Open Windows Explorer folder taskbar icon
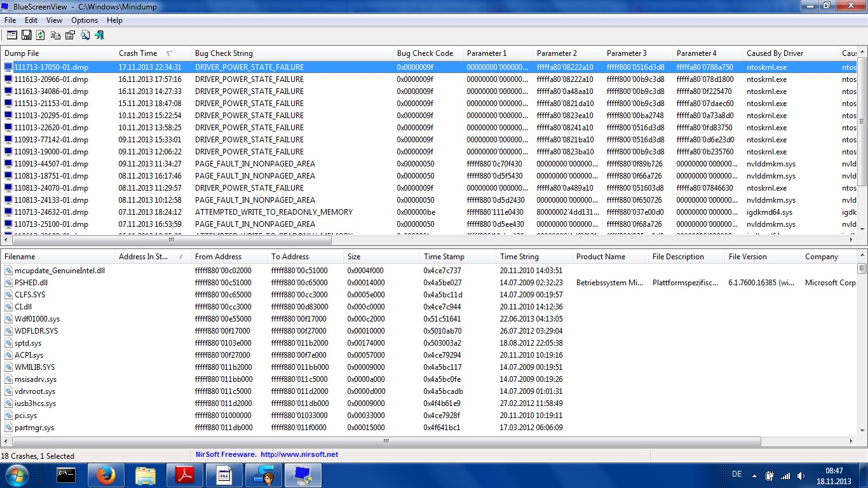The image size is (868, 488). coord(146,475)
